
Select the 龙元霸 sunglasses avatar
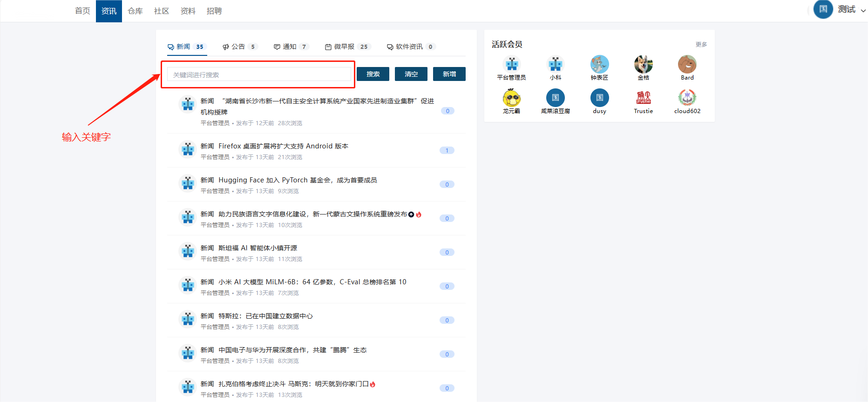click(511, 98)
